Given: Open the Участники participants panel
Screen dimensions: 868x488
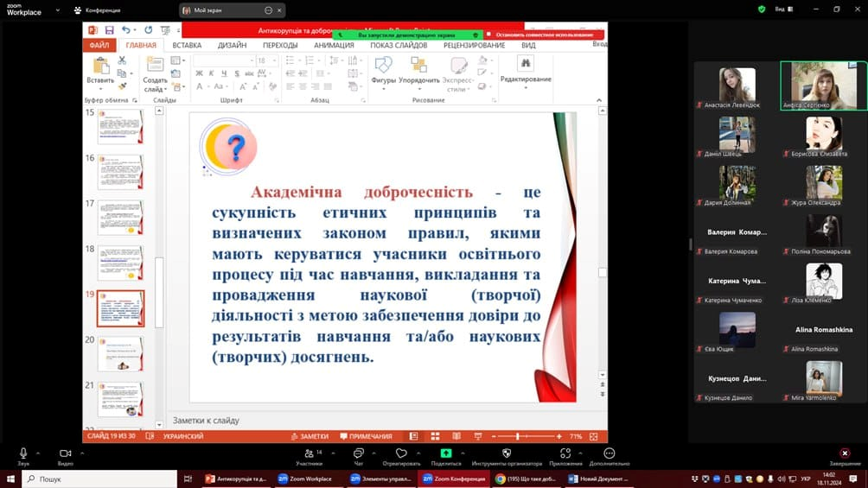Looking at the screenshot, I should [x=309, y=453].
